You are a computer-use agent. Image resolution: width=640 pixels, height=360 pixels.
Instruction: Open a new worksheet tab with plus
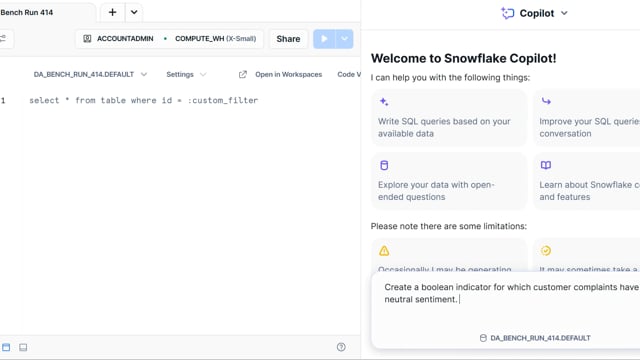pos(112,12)
